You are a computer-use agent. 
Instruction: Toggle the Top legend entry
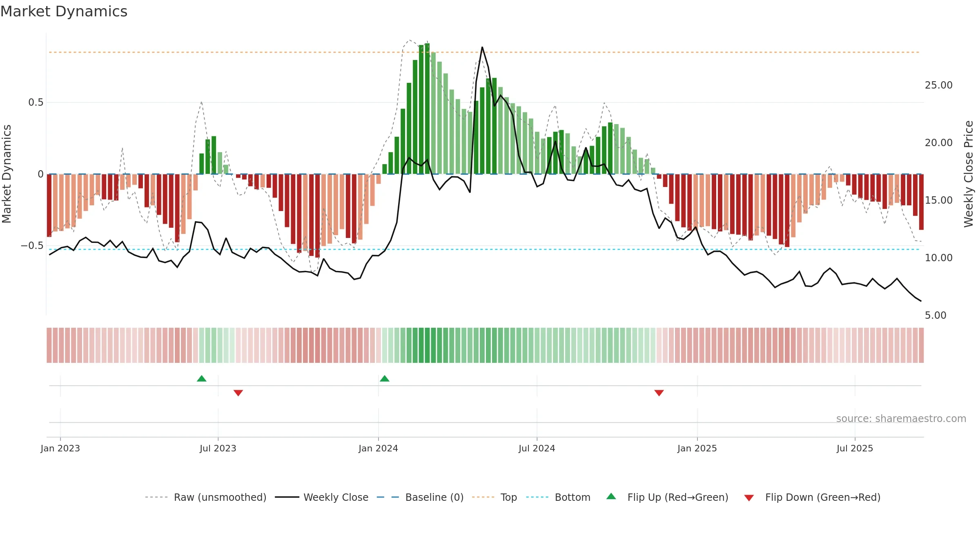494,497
